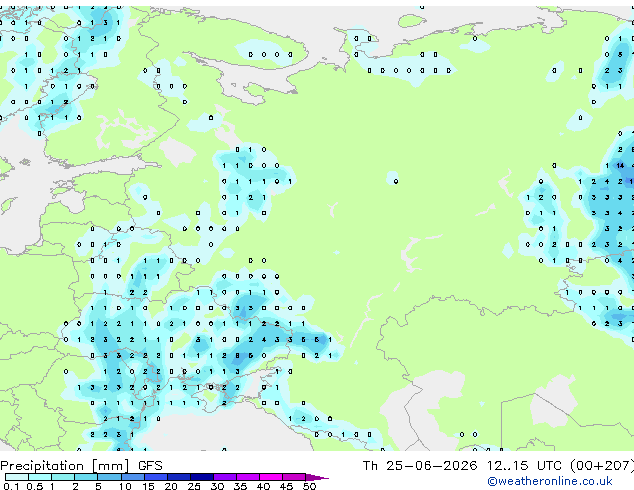
Task: Click the 25–30 mm dark blue swatch
Action: click(x=202, y=477)
